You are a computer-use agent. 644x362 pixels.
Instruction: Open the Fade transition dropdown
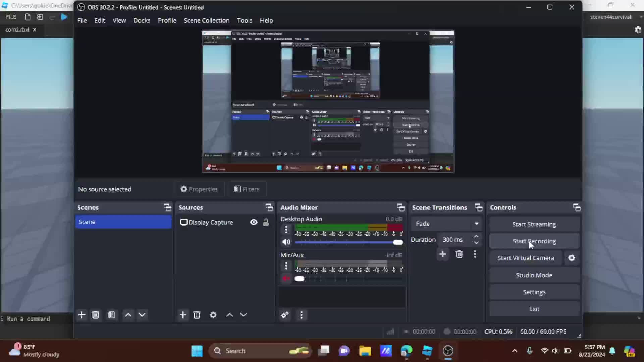pos(476,224)
